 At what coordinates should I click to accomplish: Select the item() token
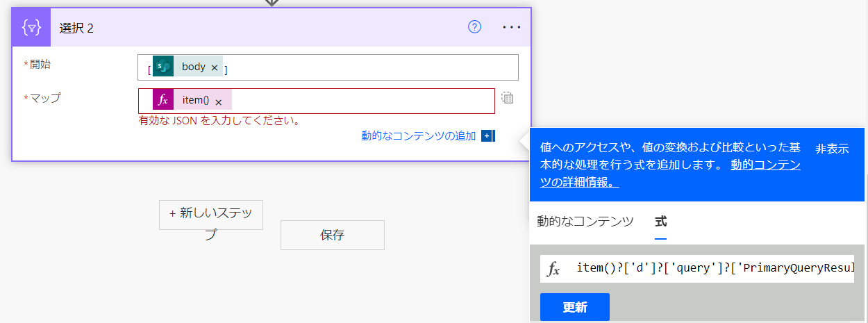click(192, 100)
